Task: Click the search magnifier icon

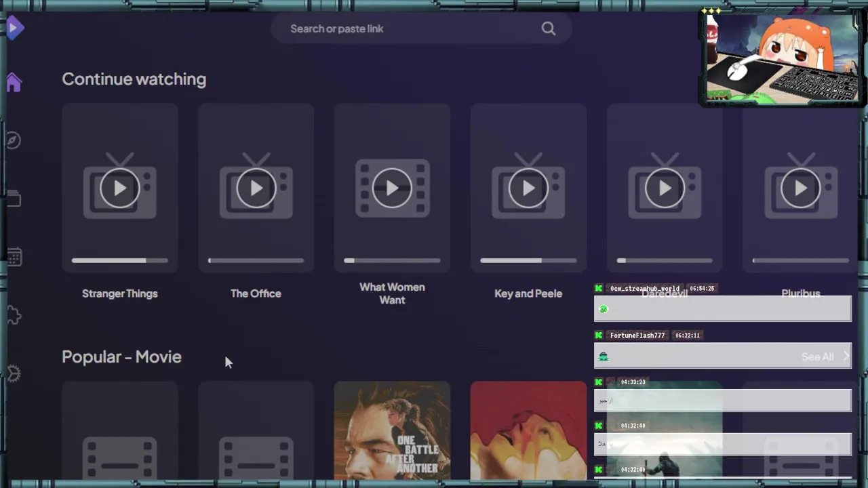Action: coord(549,28)
